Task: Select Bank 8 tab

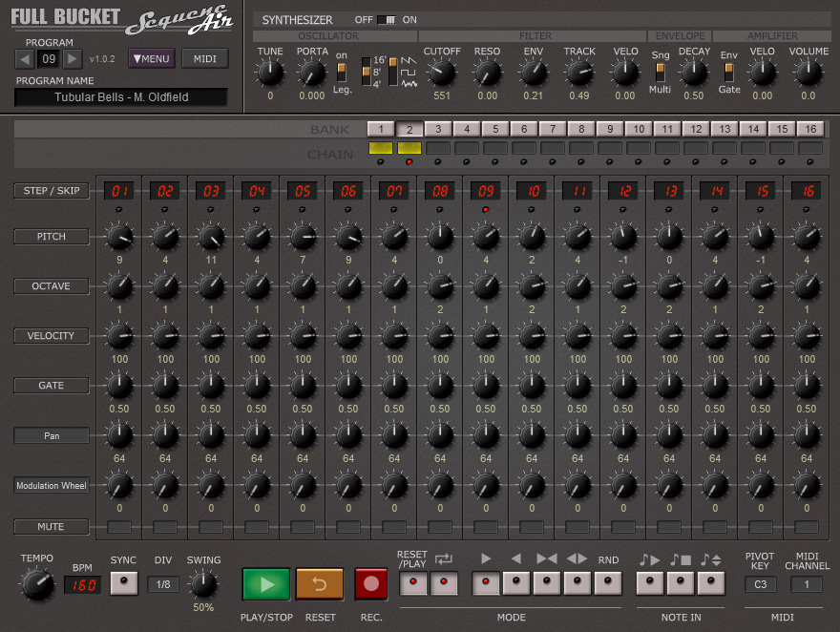Action: coord(581,129)
